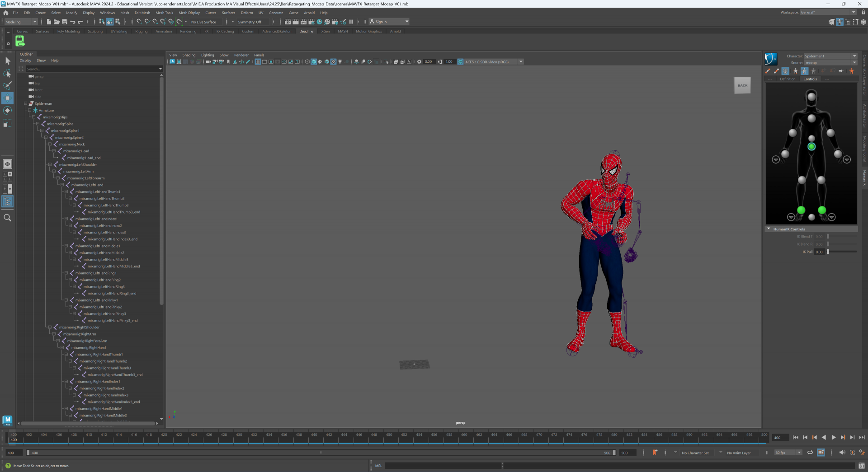Click the bookmark icon below the timeline
868x472 pixels.
[x=655, y=453]
